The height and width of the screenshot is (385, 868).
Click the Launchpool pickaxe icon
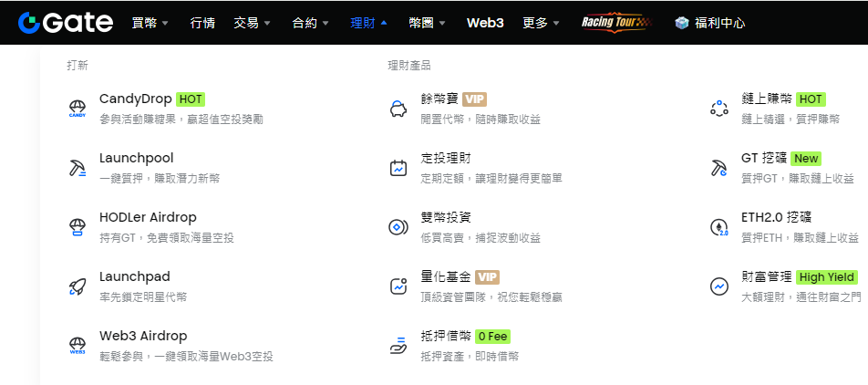[77, 168]
